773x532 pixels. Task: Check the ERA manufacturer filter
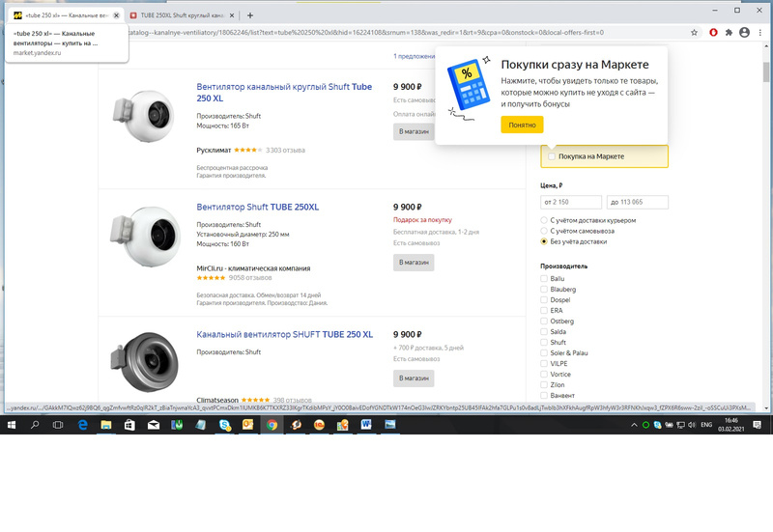click(544, 310)
